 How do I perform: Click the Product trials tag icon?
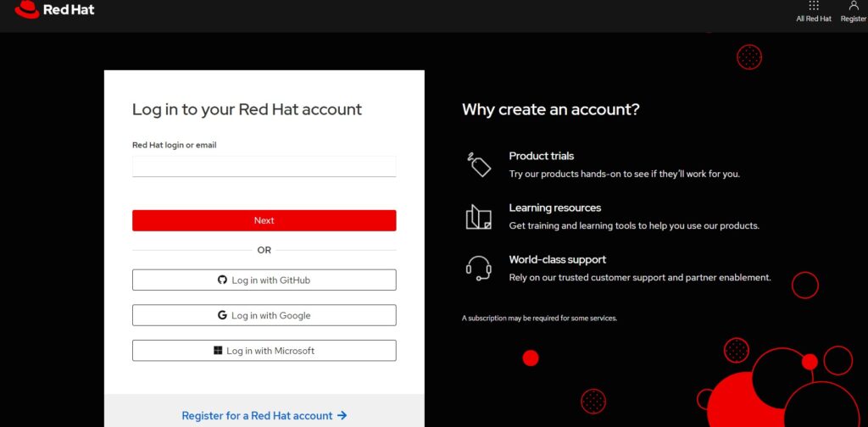pyautogui.click(x=478, y=164)
